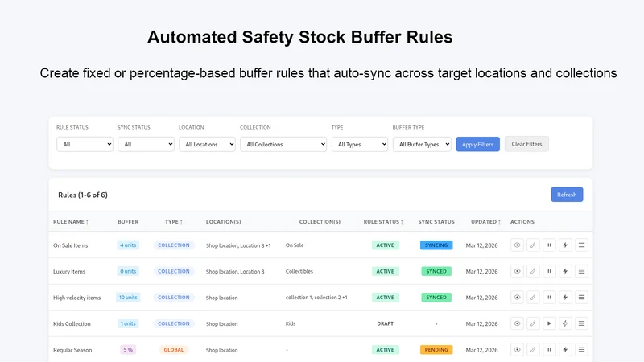View the High velocity items rule
This screenshot has width=644, height=362.
pos(517,297)
